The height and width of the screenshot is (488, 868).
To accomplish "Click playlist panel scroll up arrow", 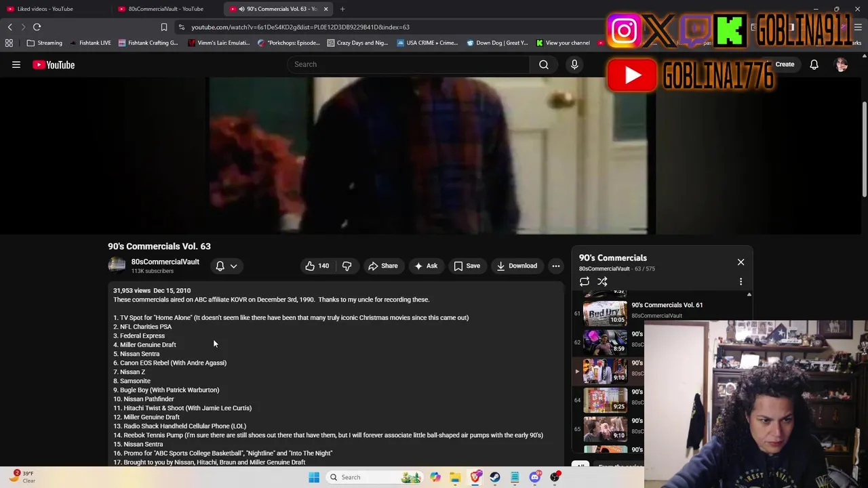I will [x=749, y=295].
